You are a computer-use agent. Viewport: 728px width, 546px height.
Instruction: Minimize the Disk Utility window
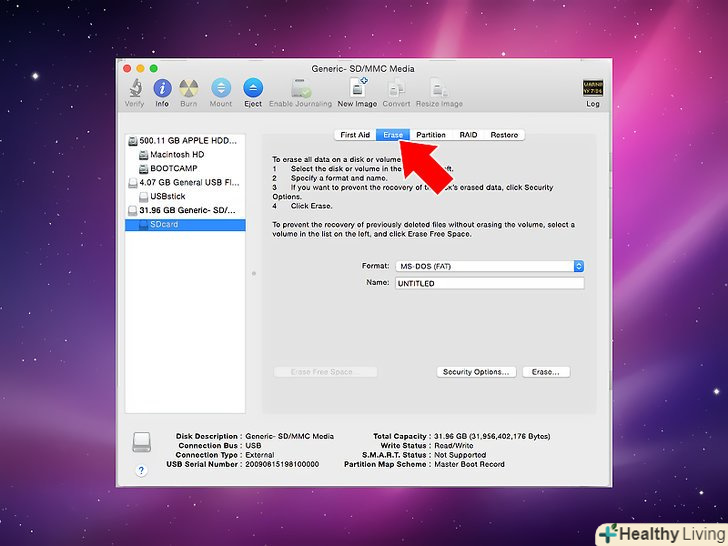(x=140, y=69)
